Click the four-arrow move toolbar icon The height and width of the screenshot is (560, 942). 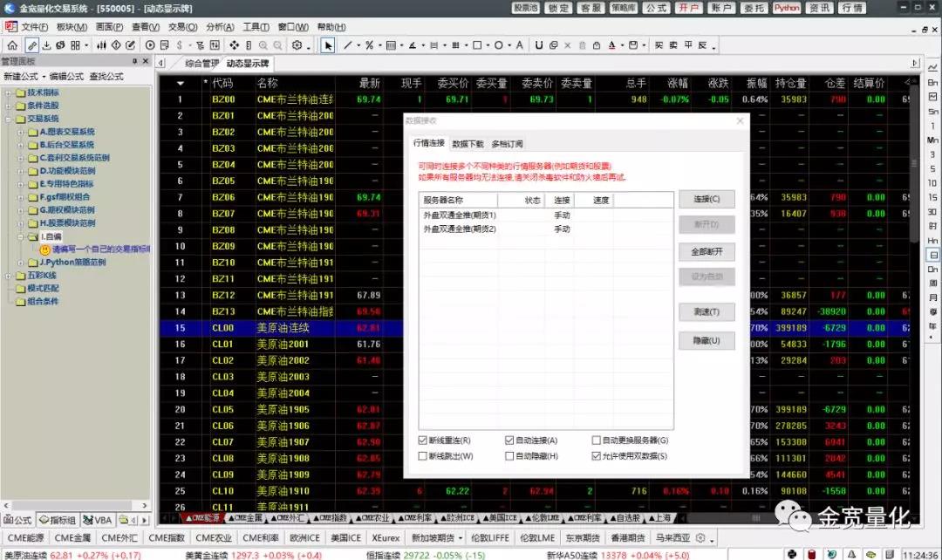point(235,45)
